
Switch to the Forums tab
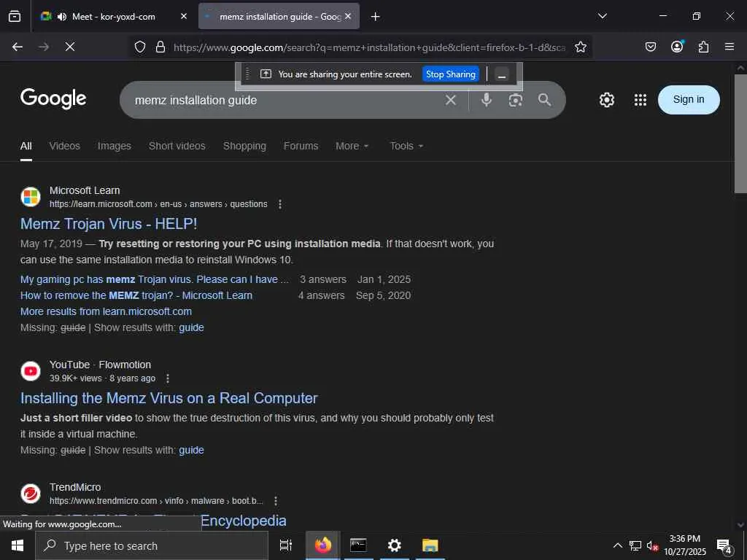[301, 146]
